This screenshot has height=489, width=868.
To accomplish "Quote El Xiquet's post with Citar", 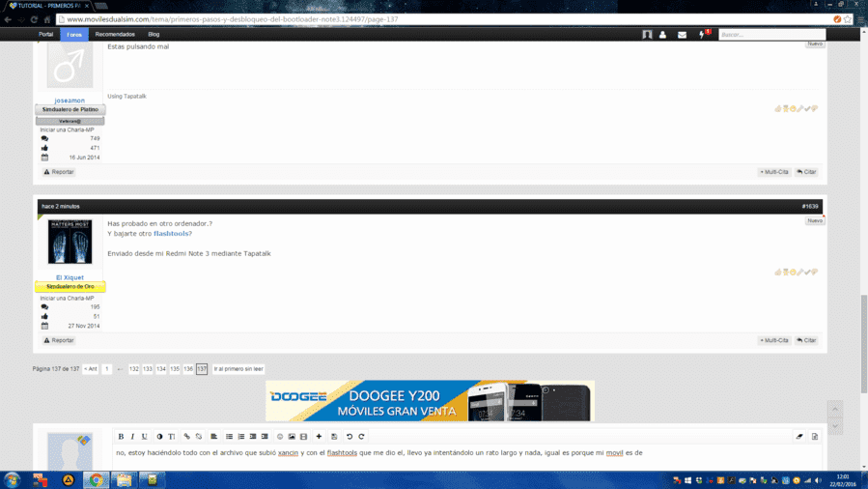I will pos(806,340).
